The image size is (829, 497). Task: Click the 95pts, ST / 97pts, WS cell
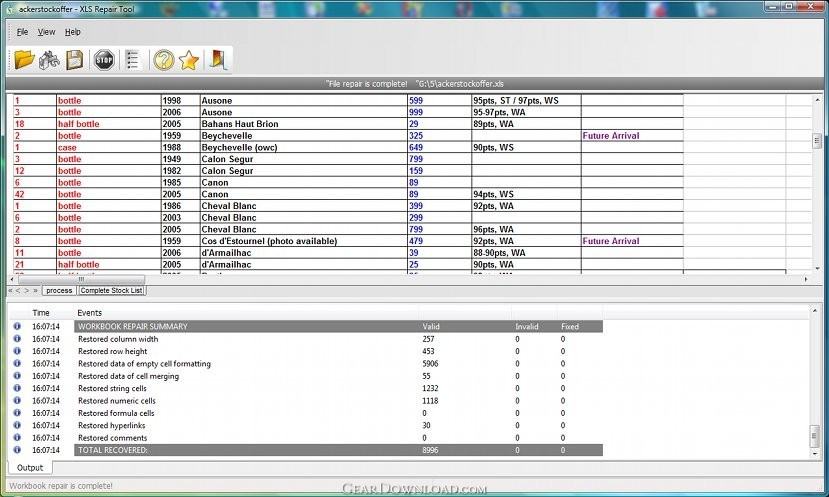[x=526, y=100]
